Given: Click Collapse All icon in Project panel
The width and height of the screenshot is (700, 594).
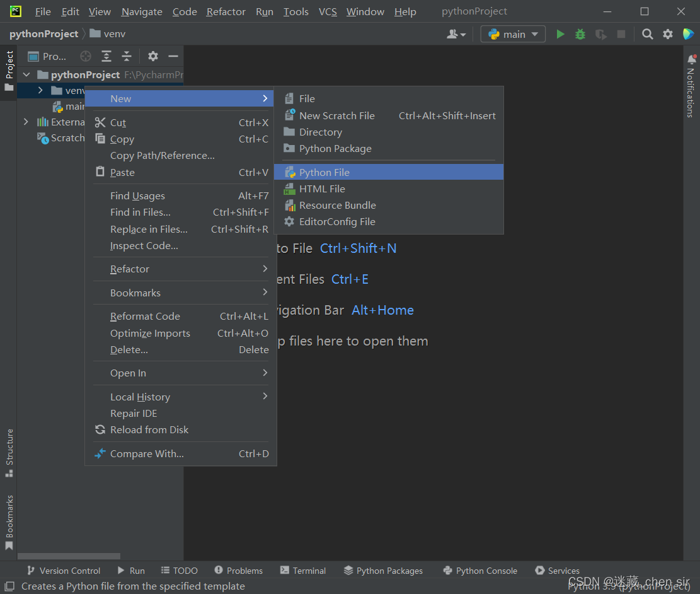Looking at the screenshot, I should pyautogui.click(x=127, y=56).
